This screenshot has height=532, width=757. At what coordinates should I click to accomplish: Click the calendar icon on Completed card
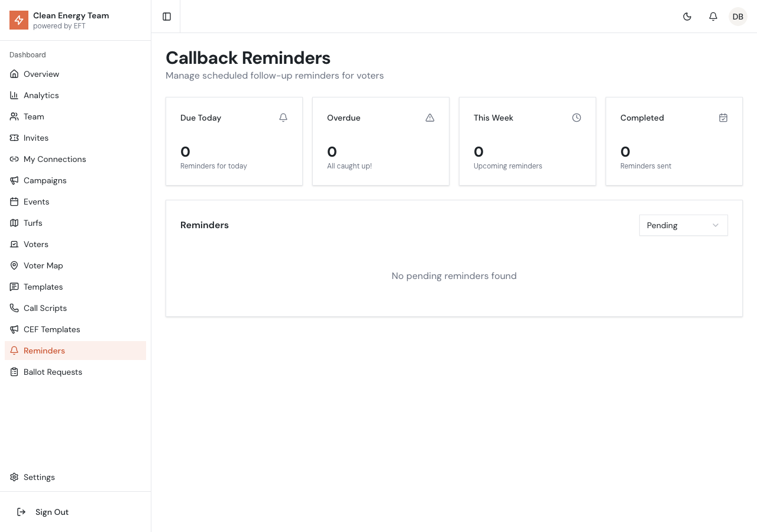tap(723, 118)
